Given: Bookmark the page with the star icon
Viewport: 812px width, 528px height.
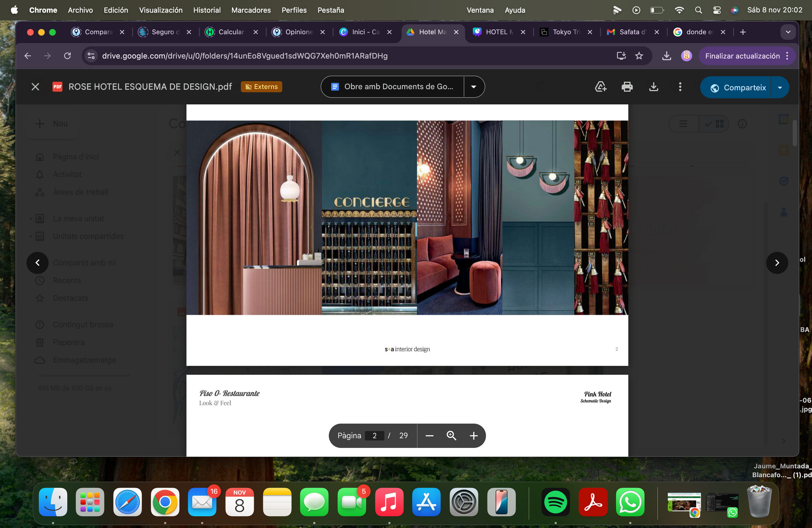Looking at the screenshot, I should click(x=639, y=56).
